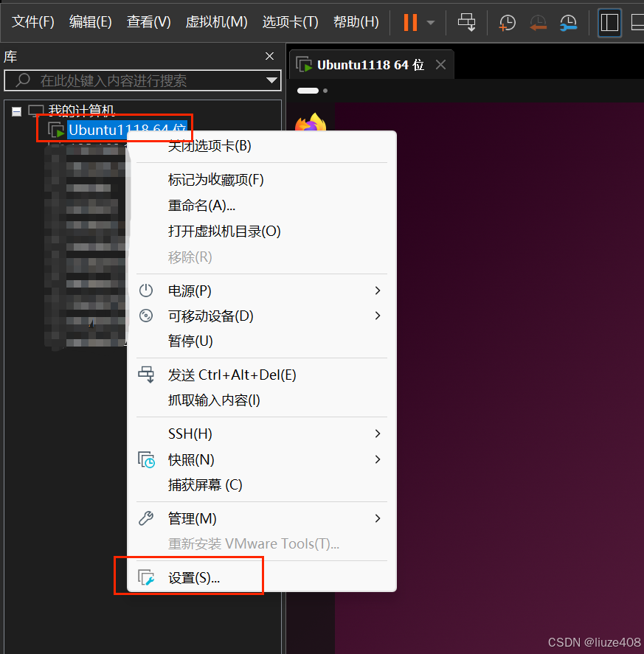Screen dimensions: 644x654
Task: Click the VM icon on the Ubuntu1118 tab
Action: (x=304, y=65)
